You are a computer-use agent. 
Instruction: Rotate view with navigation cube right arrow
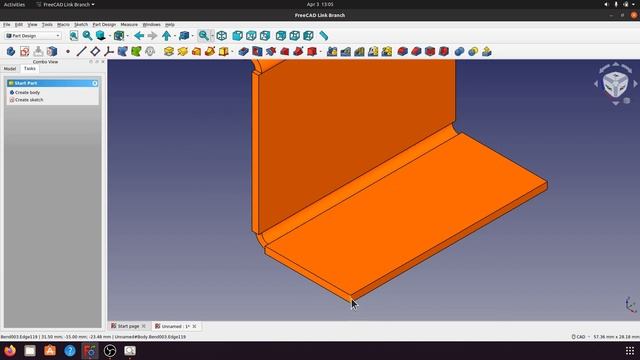(x=635, y=84)
